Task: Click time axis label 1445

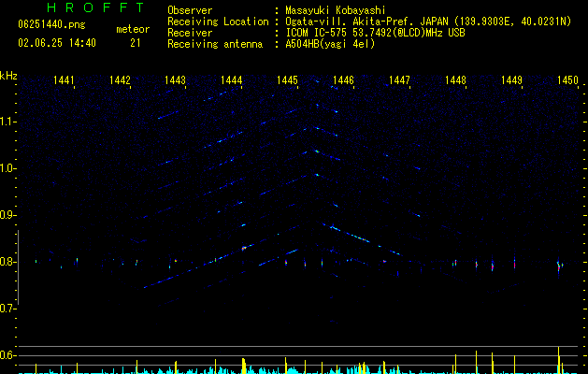Action: 287,80
